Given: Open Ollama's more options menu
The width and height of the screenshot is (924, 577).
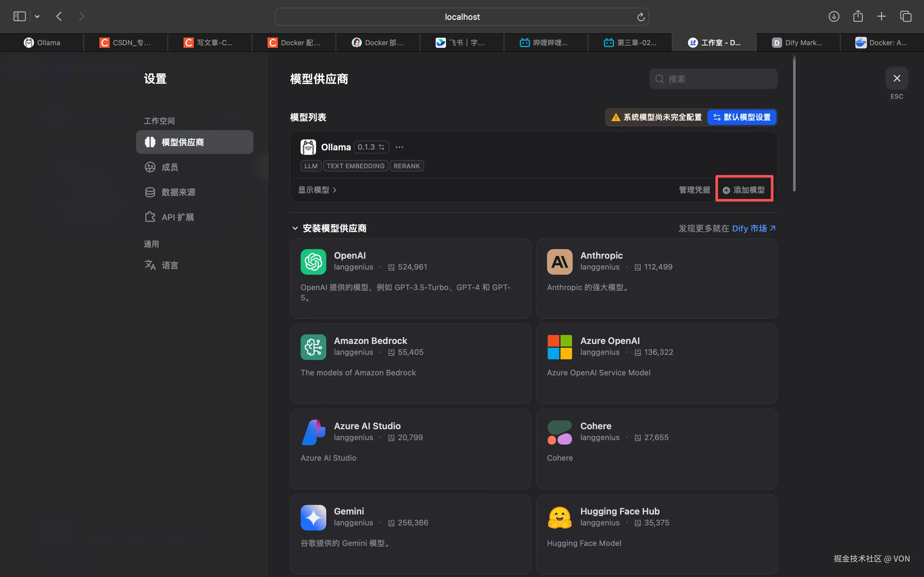Looking at the screenshot, I should (399, 147).
